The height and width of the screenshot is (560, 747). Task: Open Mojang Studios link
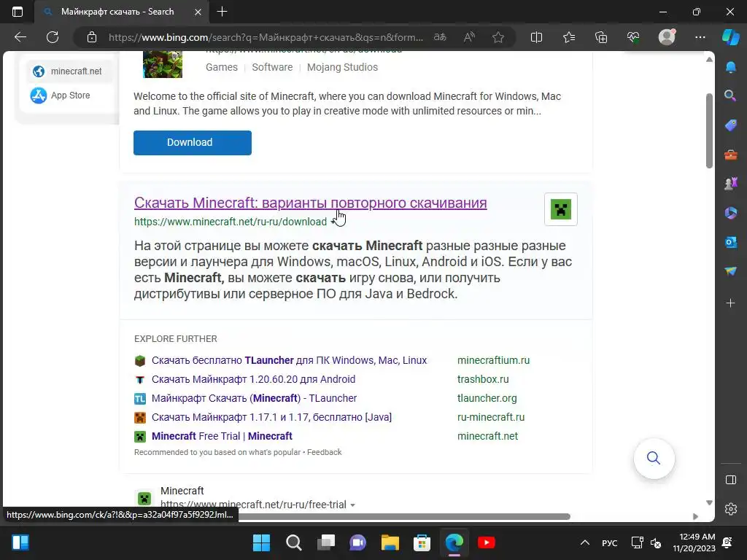point(342,67)
